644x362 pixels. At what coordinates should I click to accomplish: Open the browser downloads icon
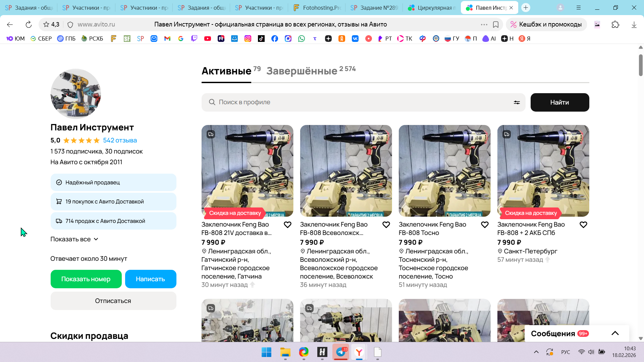point(634,24)
